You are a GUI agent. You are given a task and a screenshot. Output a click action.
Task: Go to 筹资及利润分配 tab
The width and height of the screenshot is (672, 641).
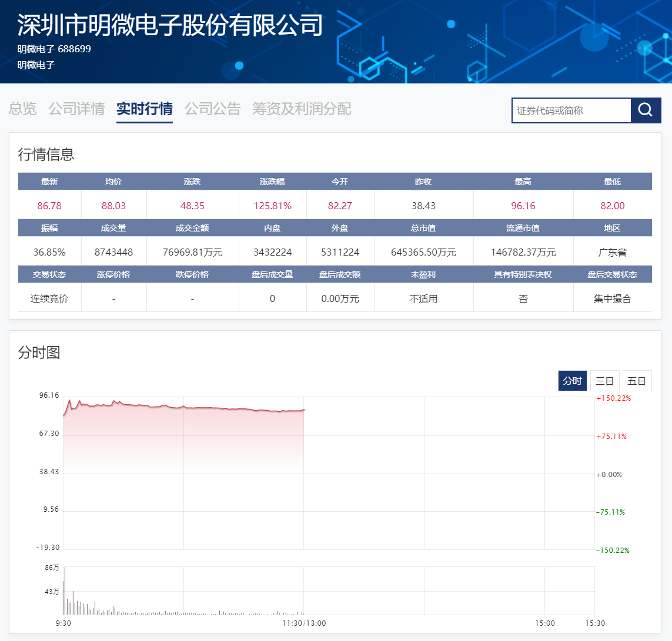tap(301, 109)
